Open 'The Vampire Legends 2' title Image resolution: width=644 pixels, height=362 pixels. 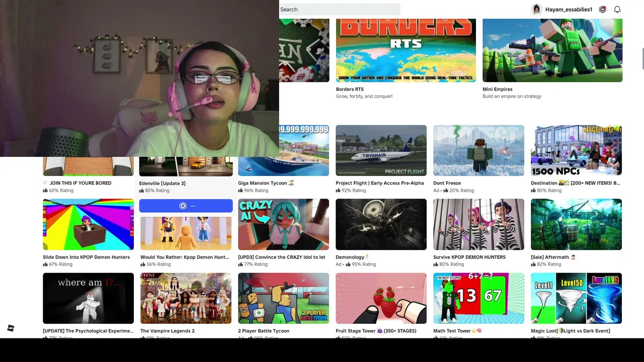click(168, 331)
